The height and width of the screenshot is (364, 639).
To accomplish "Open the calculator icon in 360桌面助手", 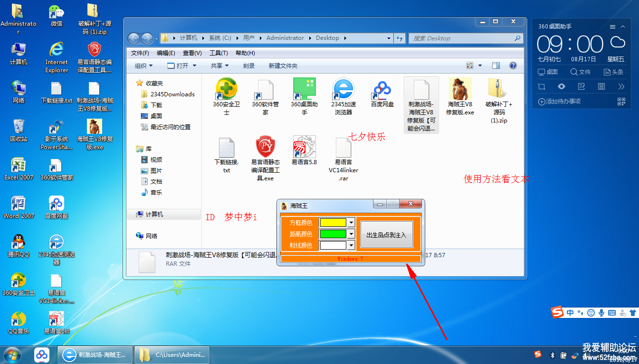I will tap(601, 86).
